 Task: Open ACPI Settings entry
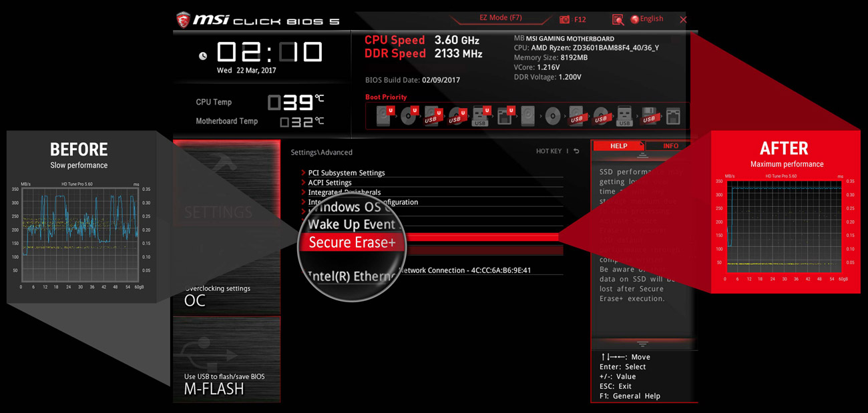pos(330,182)
